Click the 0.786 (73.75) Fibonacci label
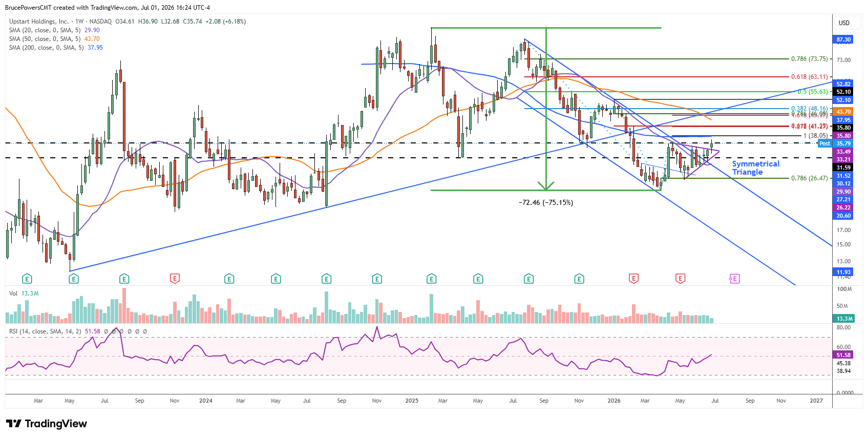Image resolution: width=868 pixels, height=439 pixels. tap(809, 59)
